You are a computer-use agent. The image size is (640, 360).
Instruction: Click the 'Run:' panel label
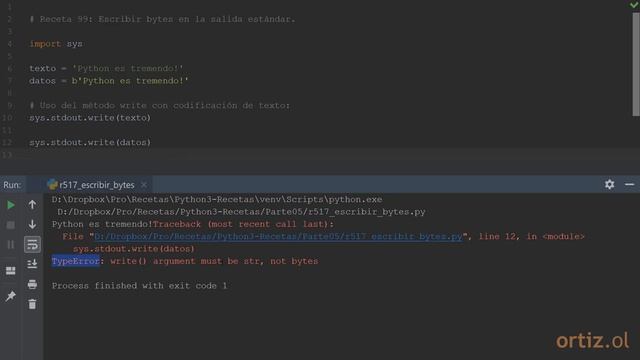(12, 185)
